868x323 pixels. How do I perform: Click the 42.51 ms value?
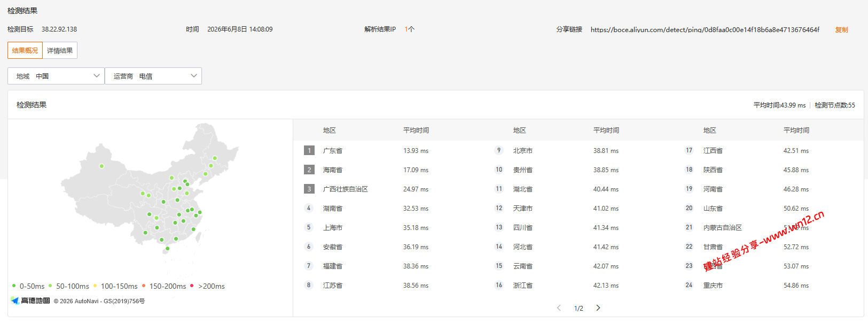click(796, 151)
